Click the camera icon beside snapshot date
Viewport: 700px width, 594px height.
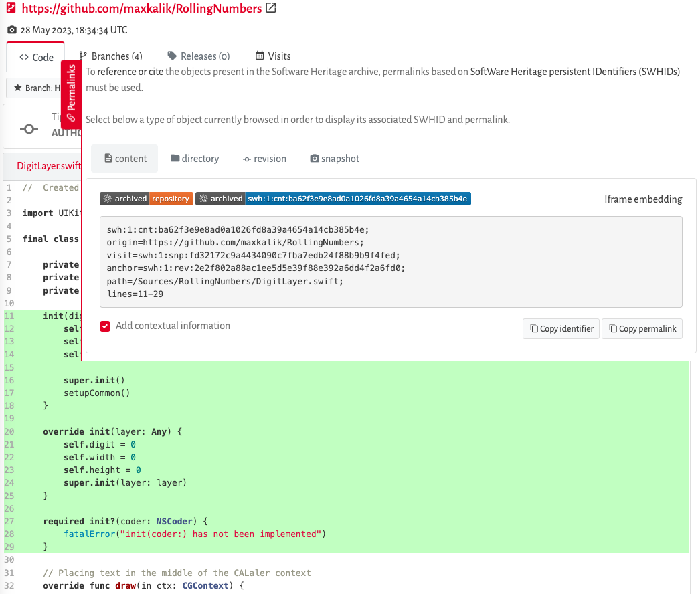[11, 30]
